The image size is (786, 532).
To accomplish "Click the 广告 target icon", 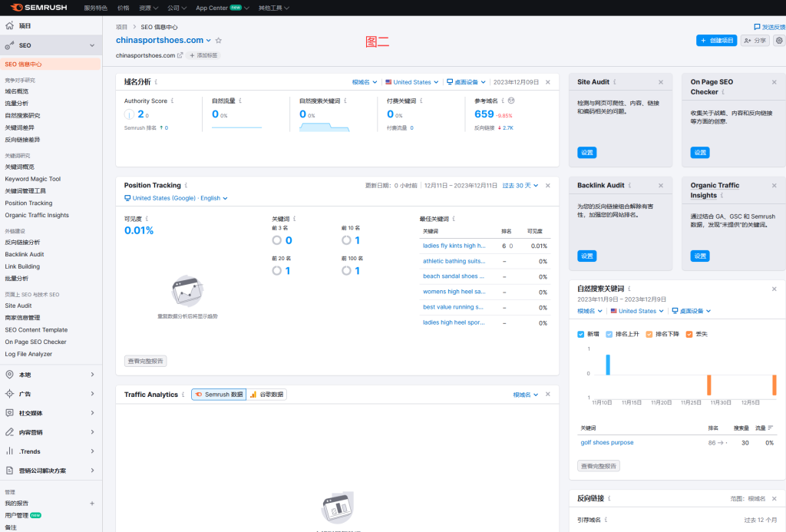I will (9, 394).
